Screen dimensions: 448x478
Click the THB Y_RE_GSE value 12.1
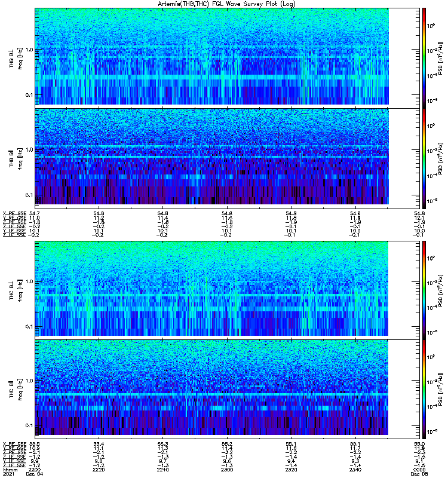[x=419, y=217]
